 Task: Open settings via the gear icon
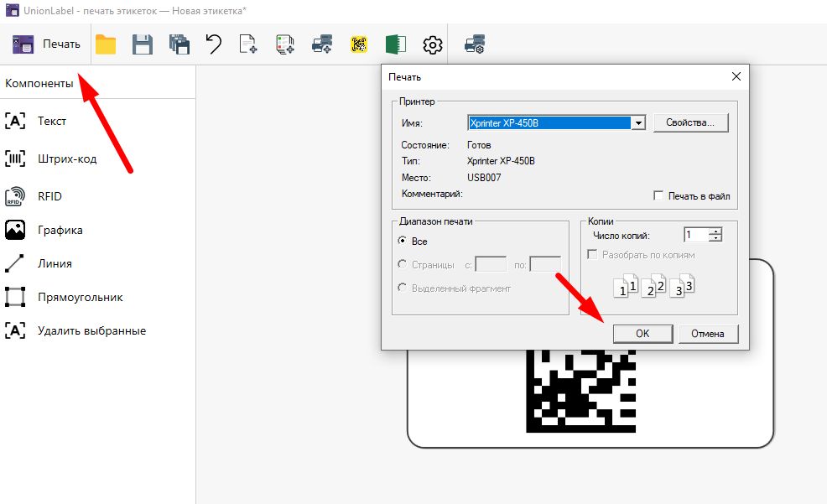tap(432, 44)
